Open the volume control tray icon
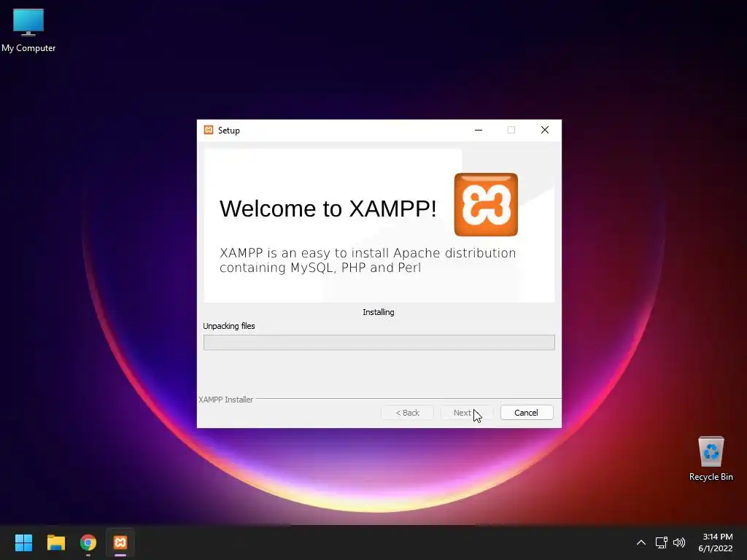 [x=679, y=542]
